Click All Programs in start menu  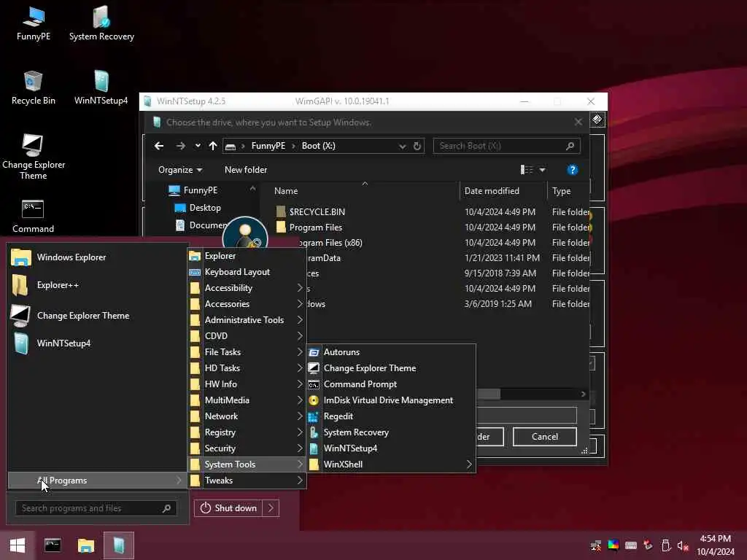(97, 481)
